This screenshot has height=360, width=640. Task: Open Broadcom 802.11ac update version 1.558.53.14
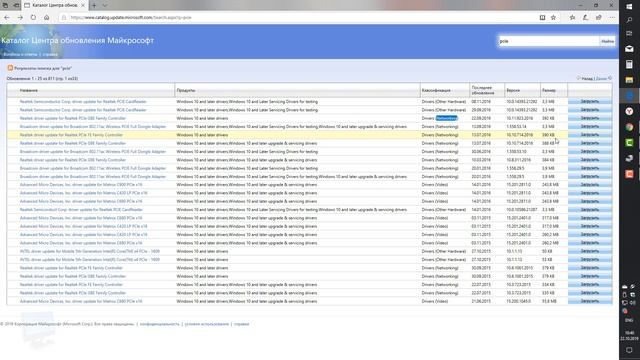[x=93, y=127]
